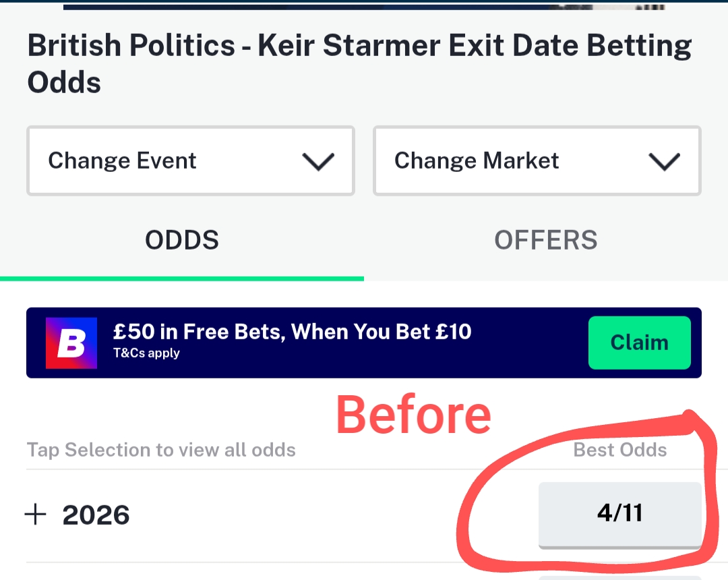This screenshot has height=580, width=728.
Task: Click the Change Market chevron arrow
Action: pyautogui.click(x=664, y=161)
